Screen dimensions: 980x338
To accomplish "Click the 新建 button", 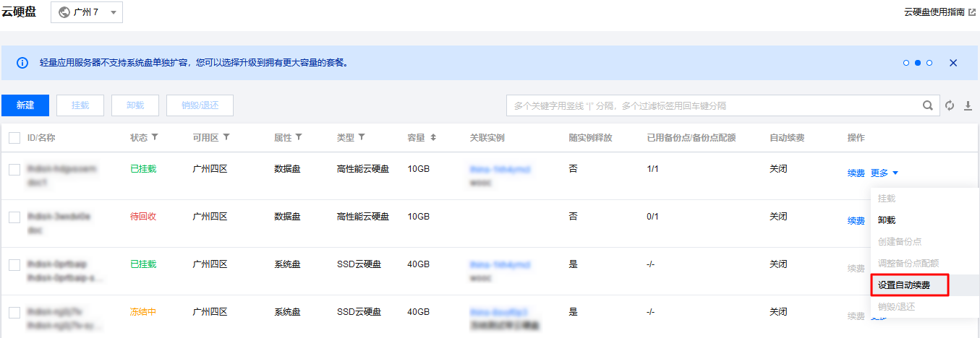I will point(25,105).
